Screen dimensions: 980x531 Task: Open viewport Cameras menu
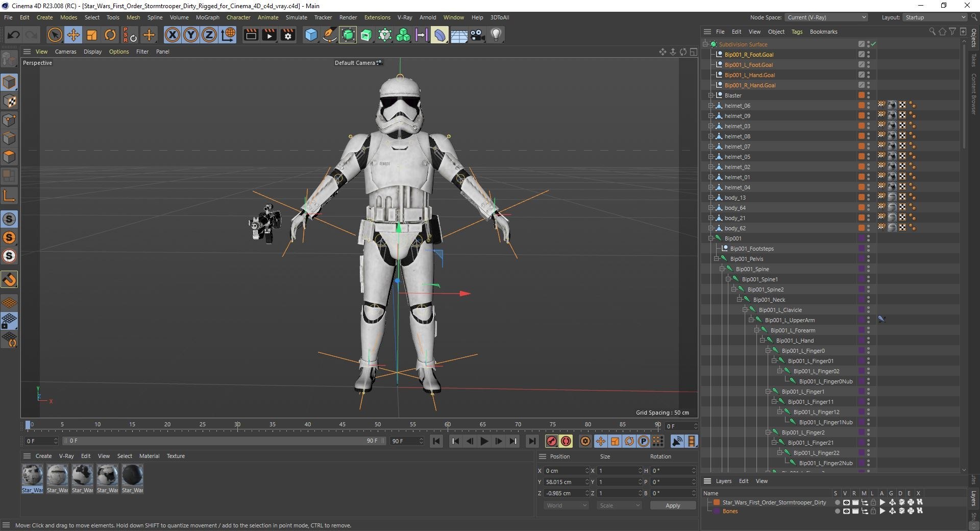tap(65, 52)
